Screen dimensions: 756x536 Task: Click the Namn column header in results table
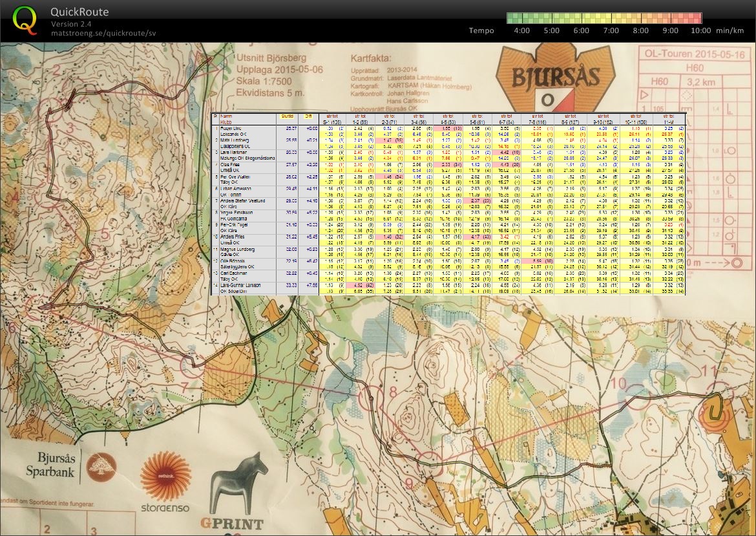(226, 116)
